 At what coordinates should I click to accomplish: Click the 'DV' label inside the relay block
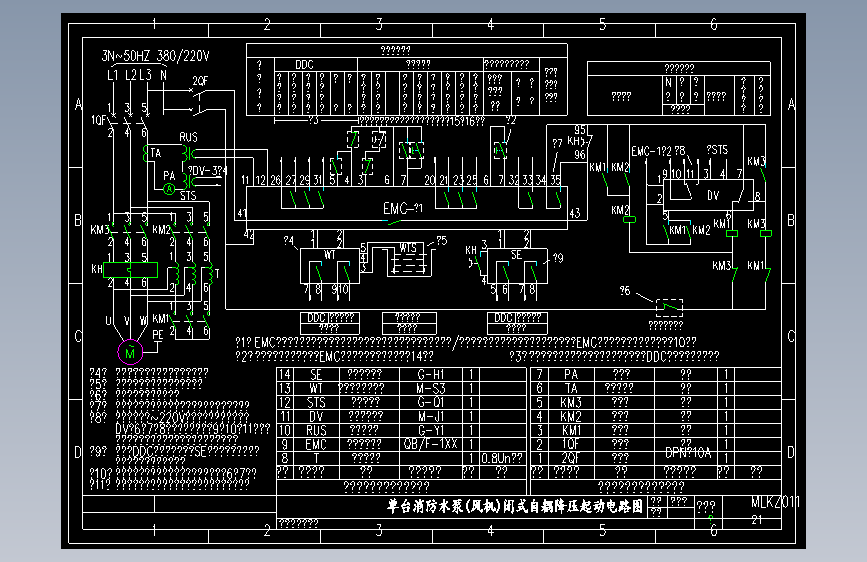713,195
